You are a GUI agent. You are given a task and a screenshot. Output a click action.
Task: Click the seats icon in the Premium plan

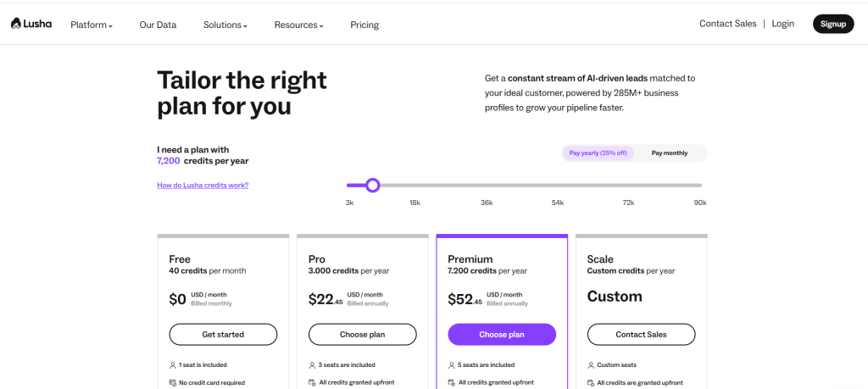click(451, 365)
